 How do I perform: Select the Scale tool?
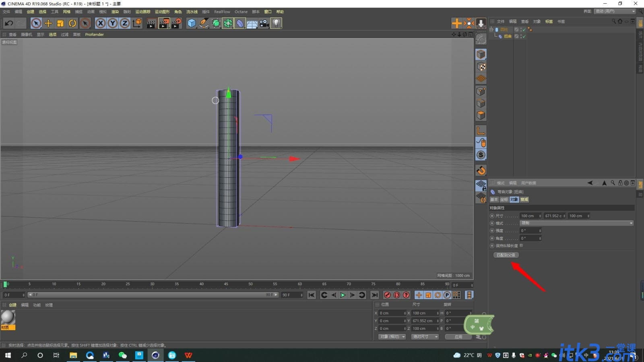click(60, 23)
